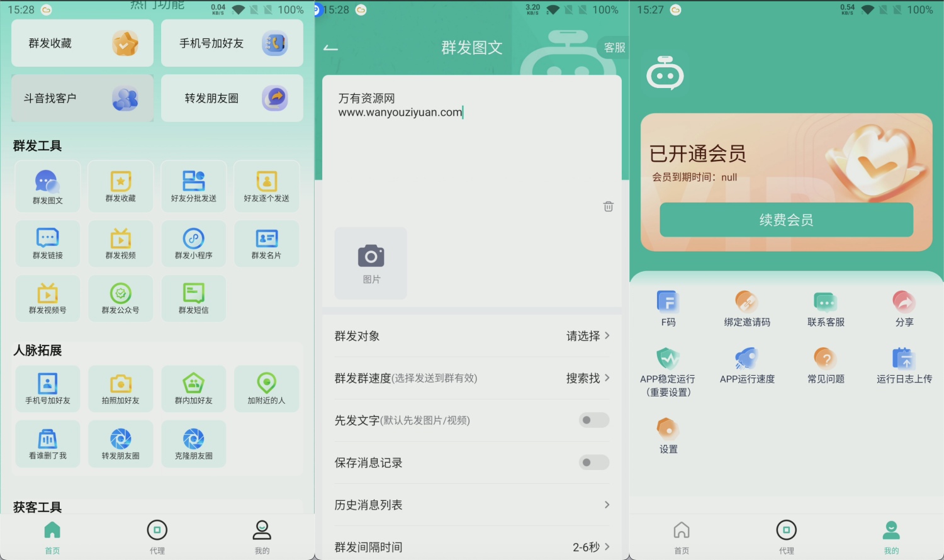Turn on the 保存消息记录 message saving switch

tap(593, 462)
